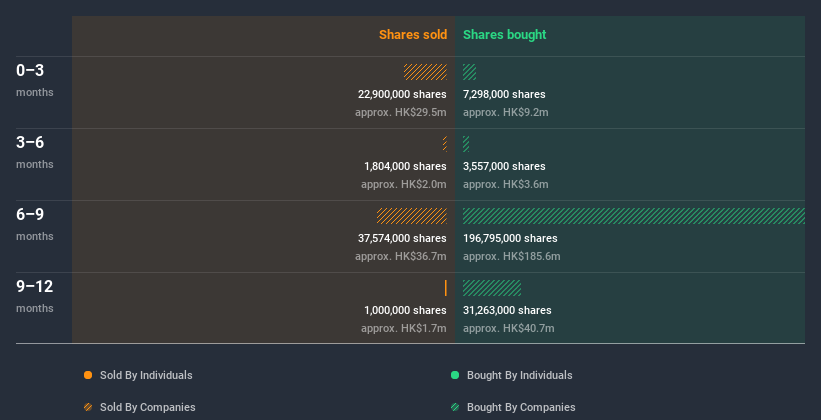Click the approx. HK$185.6m amount
Image resolution: width=821 pixels, height=420 pixels.
click(512, 257)
